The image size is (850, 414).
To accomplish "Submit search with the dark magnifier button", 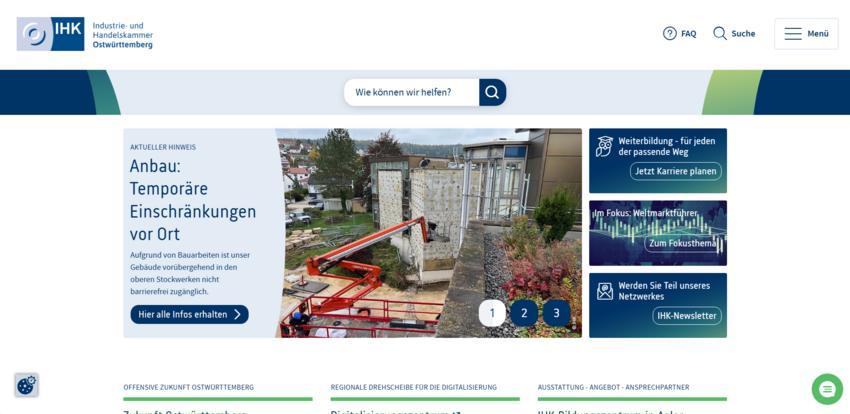I will tap(492, 92).
